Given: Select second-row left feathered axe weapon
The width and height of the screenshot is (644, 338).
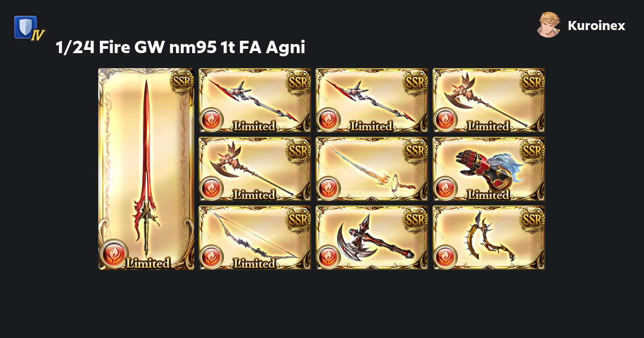Looking at the screenshot, I should pos(255,169).
